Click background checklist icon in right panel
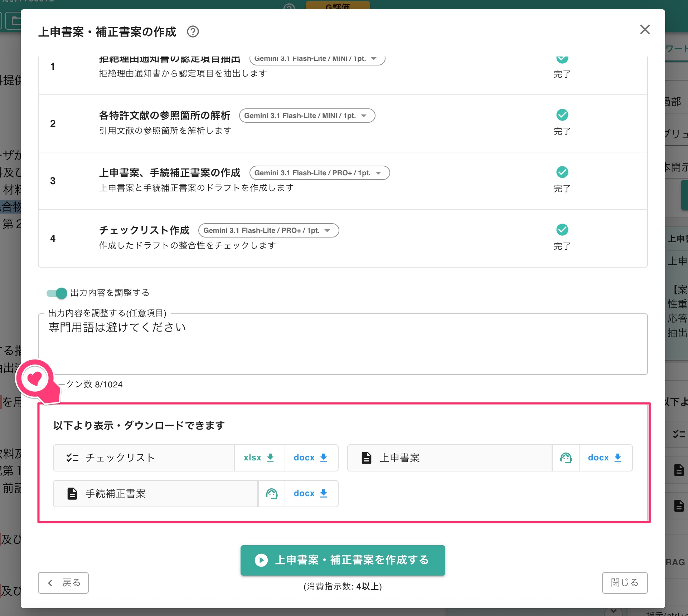Viewport: 688px width, 616px height. tap(679, 434)
